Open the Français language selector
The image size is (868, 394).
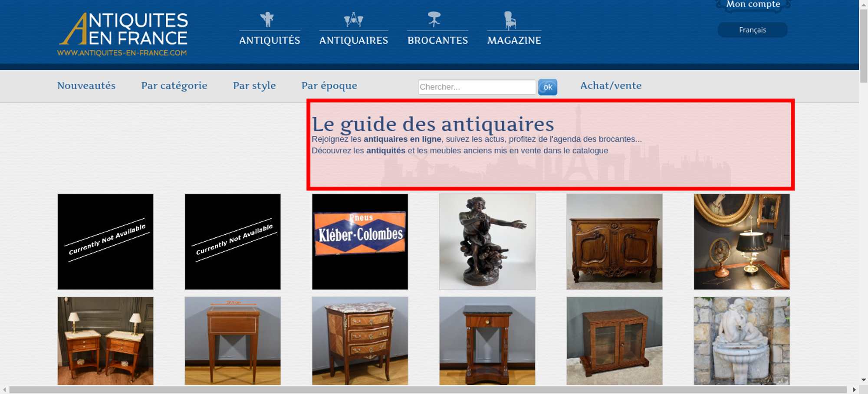pos(752,30)
